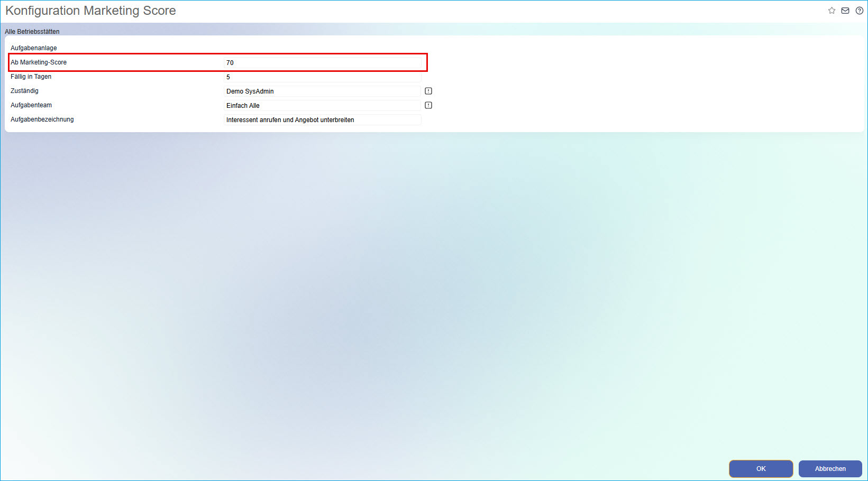Click the favorite star icon
The height and width of the screenshot is (481, 868).
(832, 11)
